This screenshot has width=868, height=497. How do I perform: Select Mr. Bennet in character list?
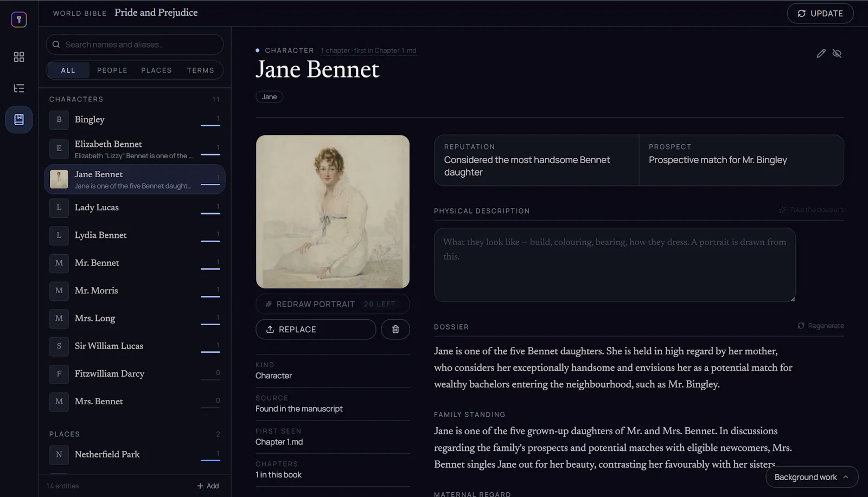[x=135, y=263]
